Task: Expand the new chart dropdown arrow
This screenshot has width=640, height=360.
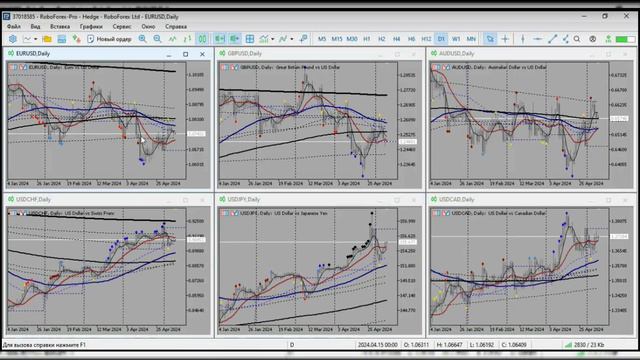Action: [36, 39]
